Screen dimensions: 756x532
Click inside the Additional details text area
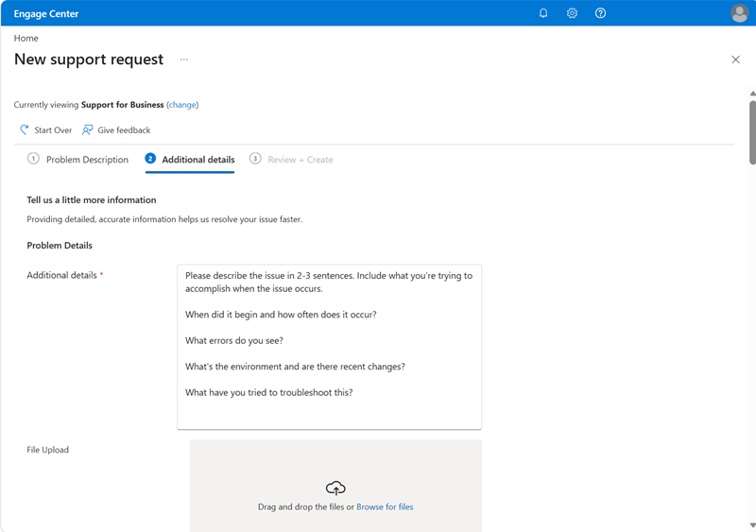329,347
